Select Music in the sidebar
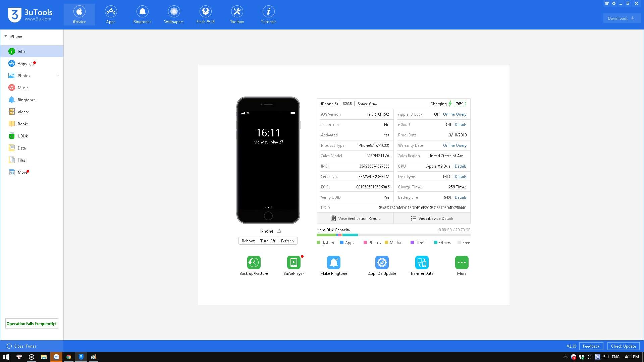The width and height of the screenshot is (644, 362). 23,88
